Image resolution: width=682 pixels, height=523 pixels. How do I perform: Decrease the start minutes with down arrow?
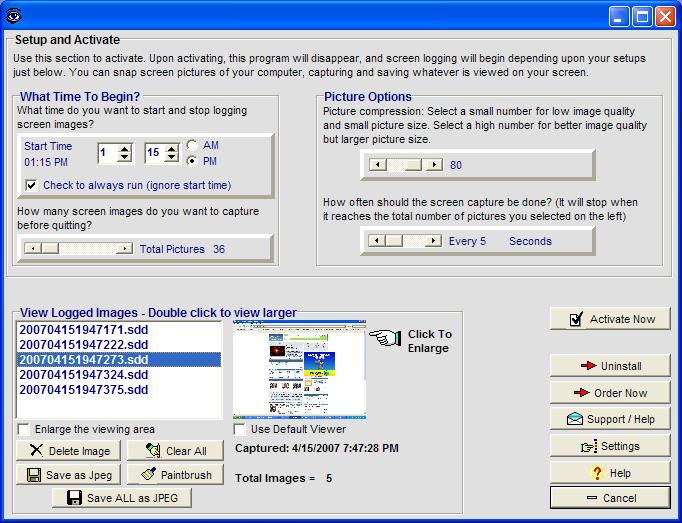tap(172, 157)
